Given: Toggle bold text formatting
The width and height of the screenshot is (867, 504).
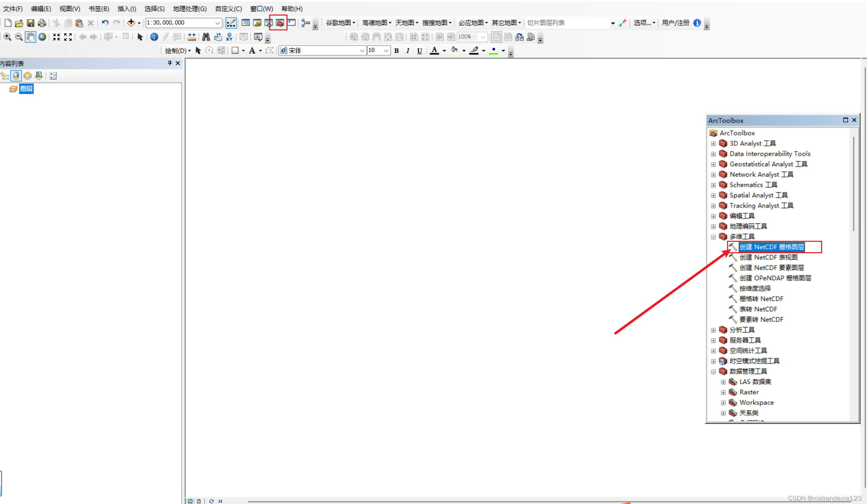Looking at the screenshot, I should (x=397, y=51).
